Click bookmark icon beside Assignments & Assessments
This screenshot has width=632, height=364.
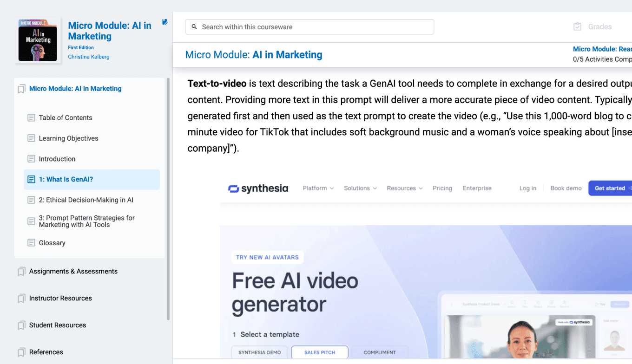[21, 272]
